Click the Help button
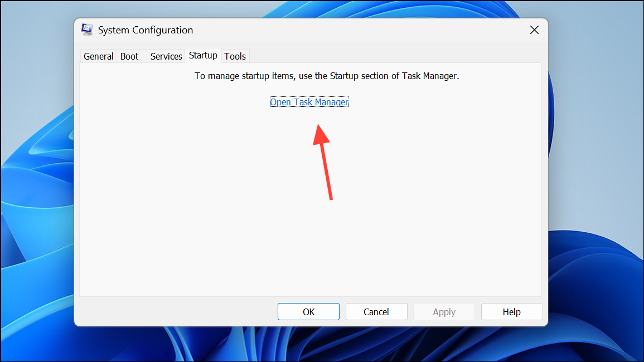This screenshot has width=644, height=362. coord(511,311)
